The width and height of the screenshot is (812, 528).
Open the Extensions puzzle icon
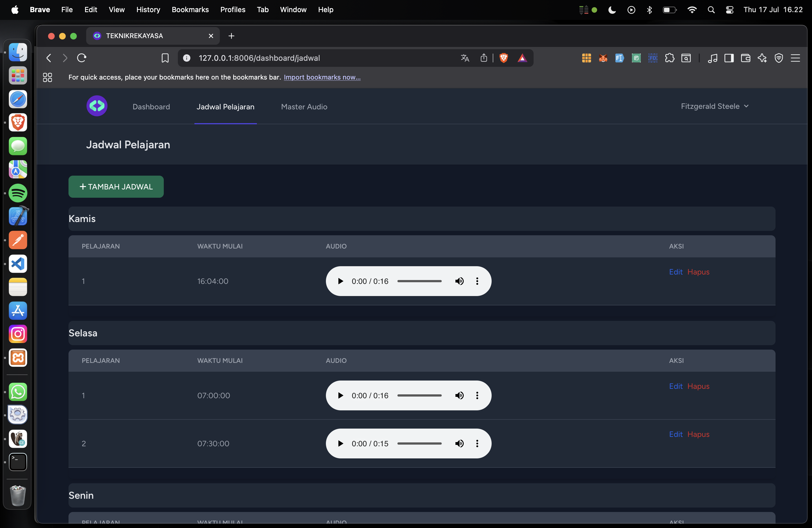tap(669, 58)
